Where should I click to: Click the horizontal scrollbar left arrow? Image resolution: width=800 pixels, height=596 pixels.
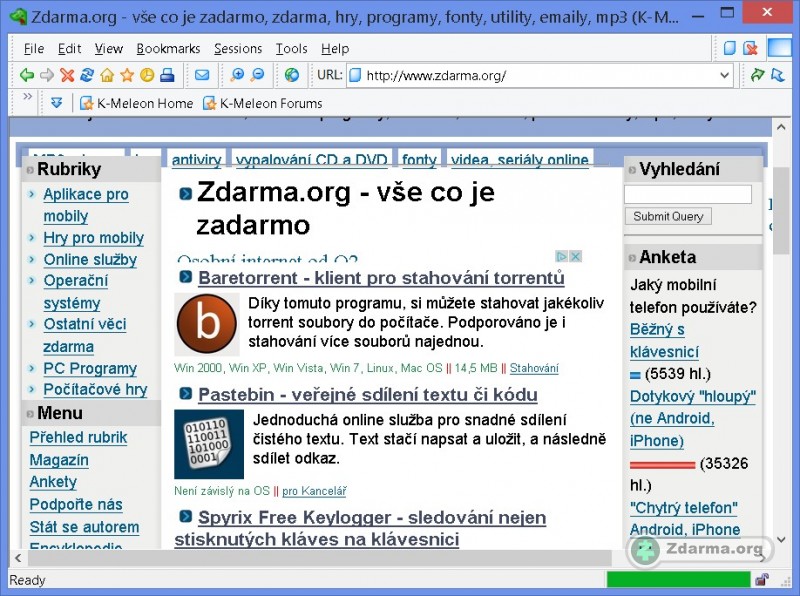tap(18, 558)
